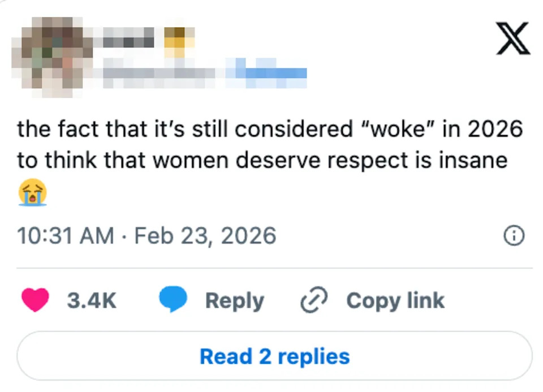Viewport: 543px width, 392px height.
Task: Click the blurred blue handle link
Action: pos(266,74)
